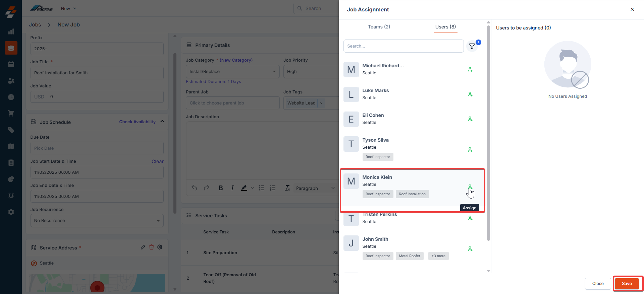The width and height of the screenshot is (644, 294).
Task: Delete the service address with trash icon
Action: (152, 247)
